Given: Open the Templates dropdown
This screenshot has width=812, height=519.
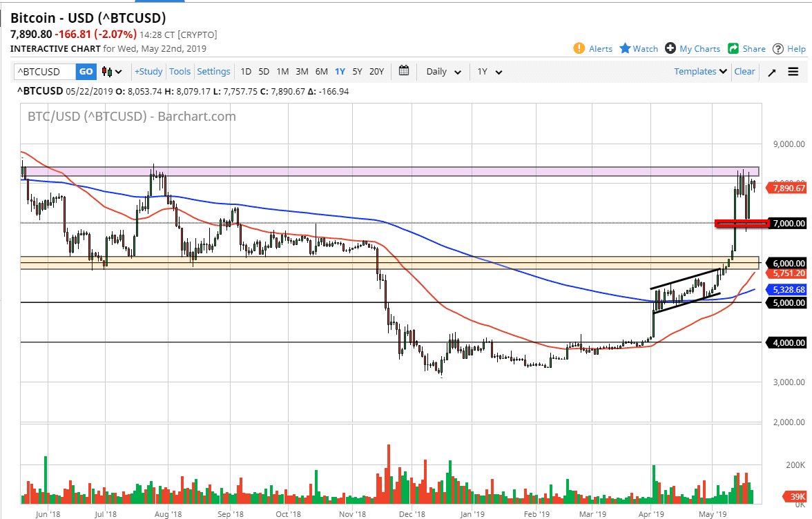Looking at the screenshot, I should coord(699,71).
